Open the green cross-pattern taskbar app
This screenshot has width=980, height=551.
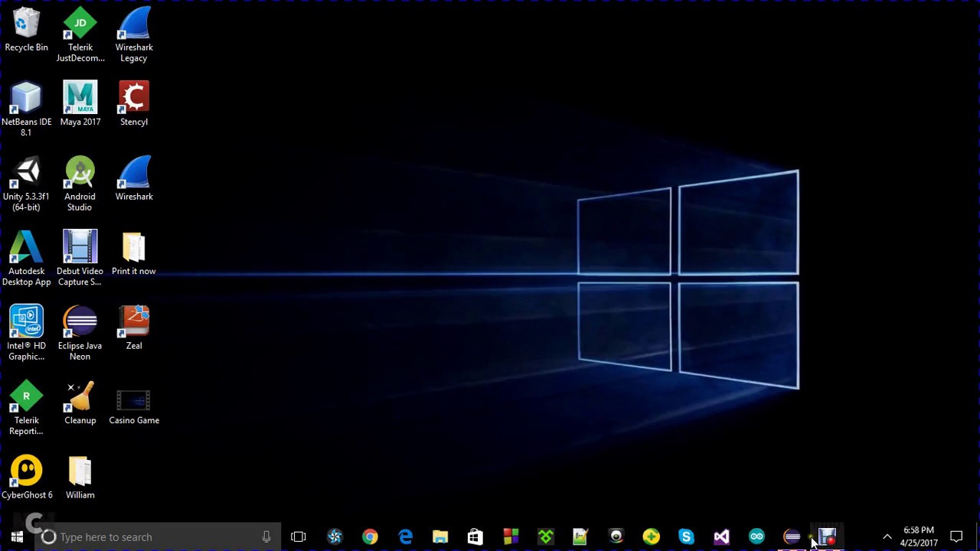(x=546, y=537)
